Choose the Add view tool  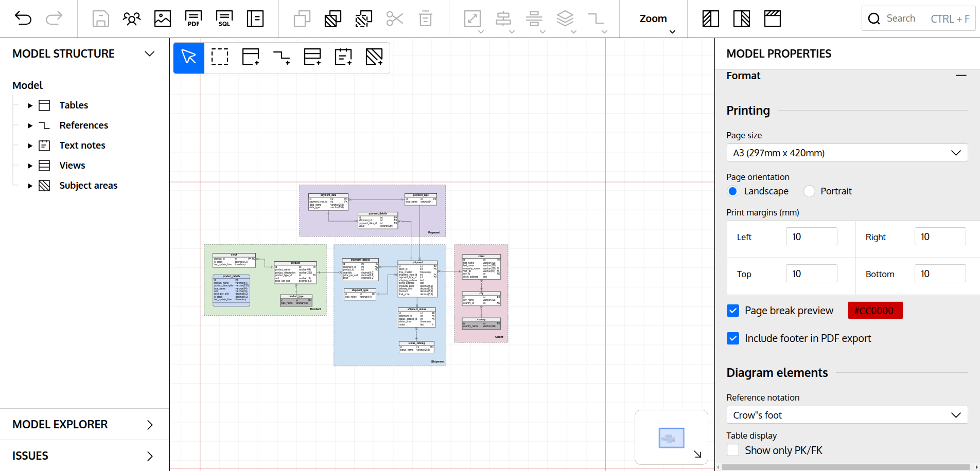pyautogui.click(x=312, y=57)
